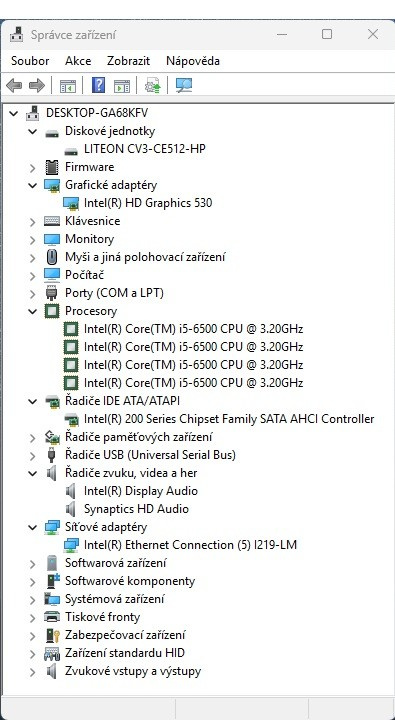Click the Zvukové vstupy a výstupy speaker icon
395x720 pixels.
pyautogui.click(x=51, y=671)
